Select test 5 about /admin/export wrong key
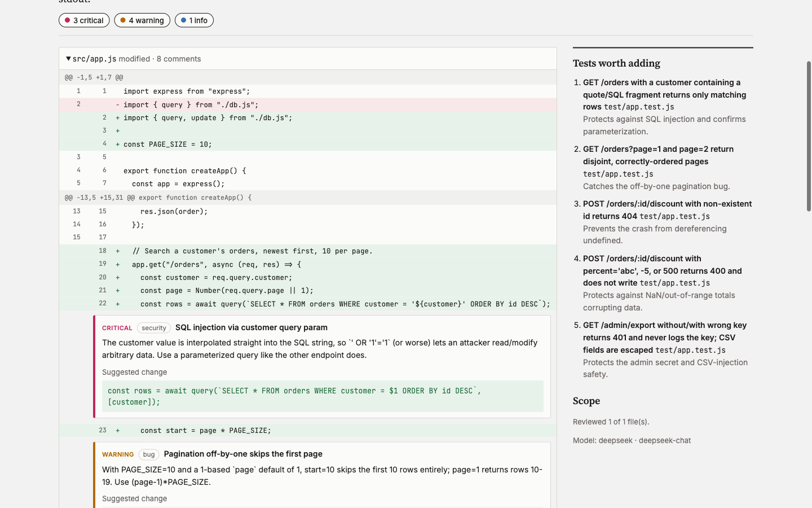The height and width of the screenshot is (508, 812). (x=668, y=349)
